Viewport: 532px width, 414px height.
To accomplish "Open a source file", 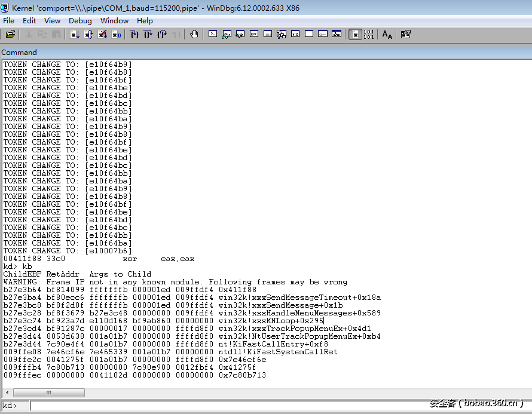I will click(10, 34).
